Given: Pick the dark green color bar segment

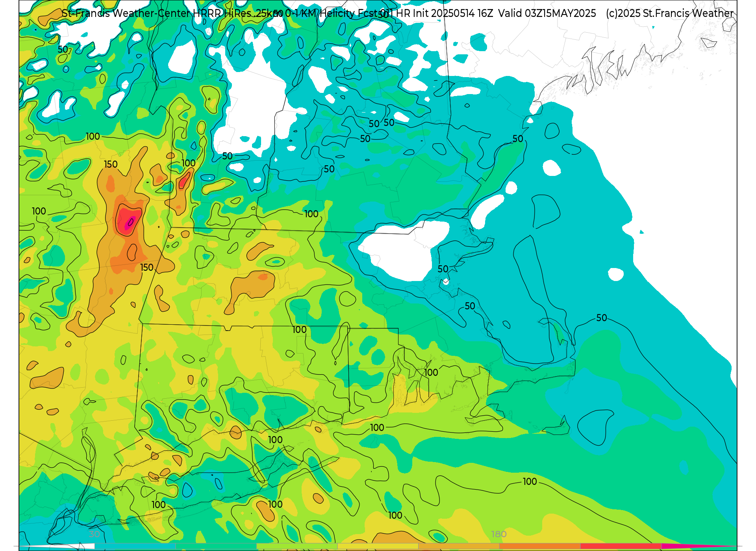Looking at the screenshot, I should click(x=216, y=546).
